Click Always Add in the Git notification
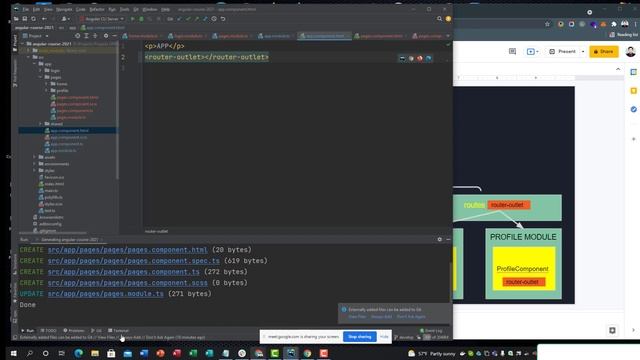The height and width of the screenshot is (360, 640). 381,317
